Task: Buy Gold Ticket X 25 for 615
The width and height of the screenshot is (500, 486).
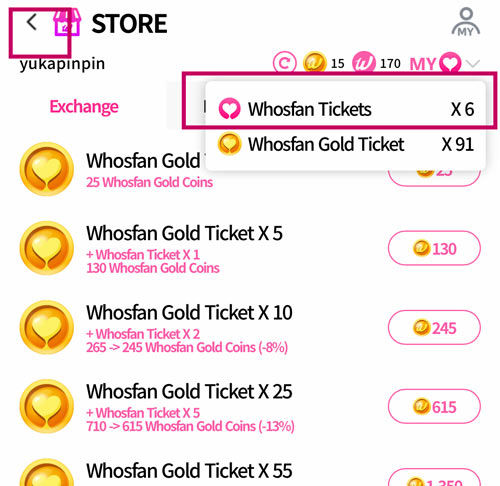Action: click(x=434, y=407)
